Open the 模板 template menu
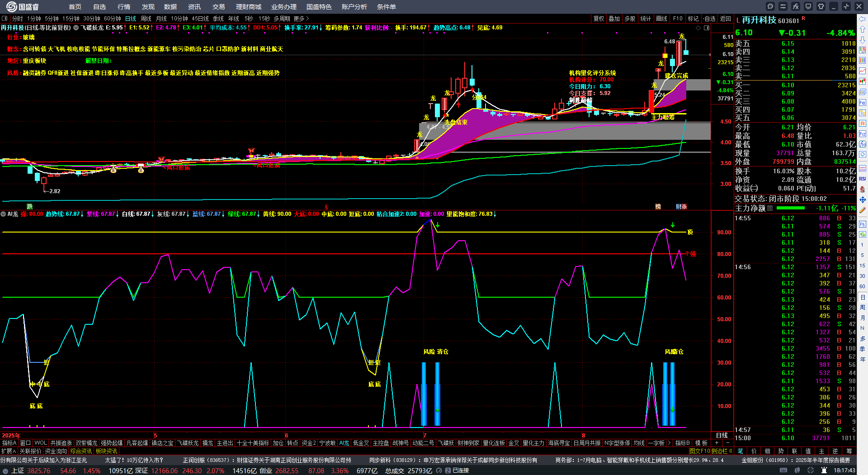This screenshot has height=475, width=868. (701, 443)
